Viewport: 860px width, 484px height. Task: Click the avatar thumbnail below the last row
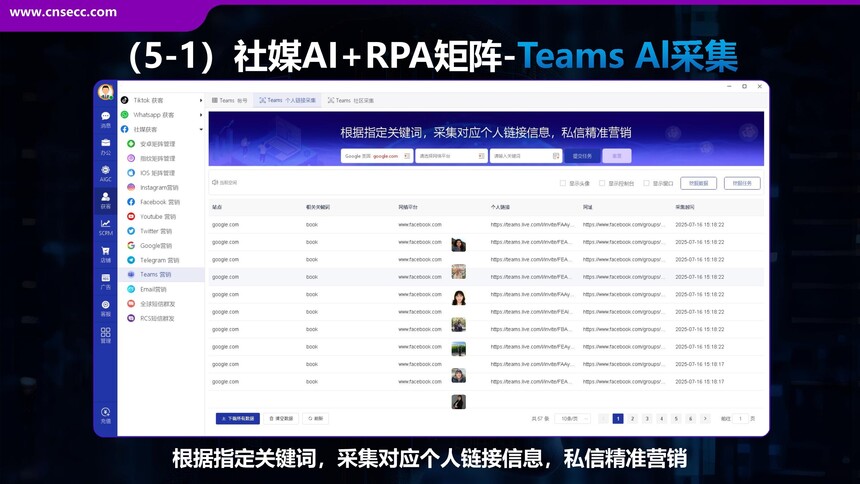459,402
